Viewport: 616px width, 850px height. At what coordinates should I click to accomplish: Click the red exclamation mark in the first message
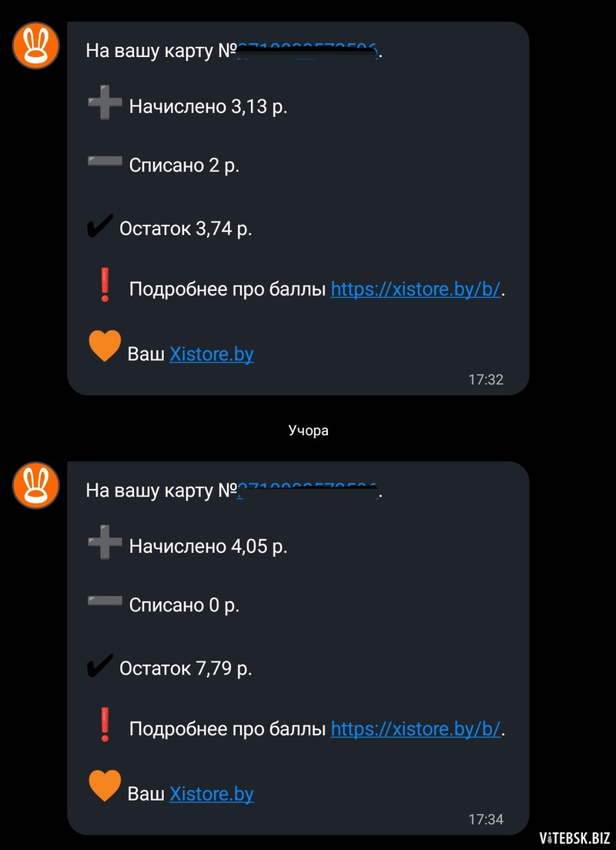tap(105, 285)
